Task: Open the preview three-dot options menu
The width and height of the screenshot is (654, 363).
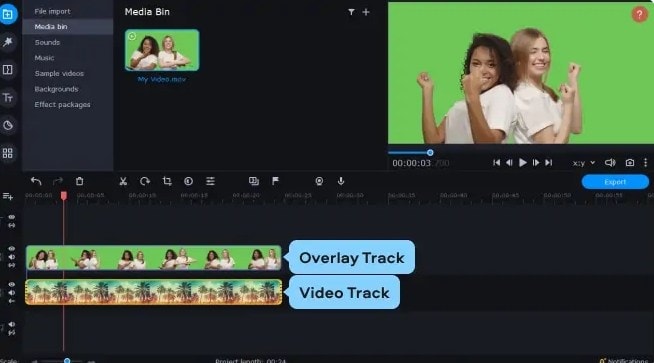Action: click(x=645, y=163)
